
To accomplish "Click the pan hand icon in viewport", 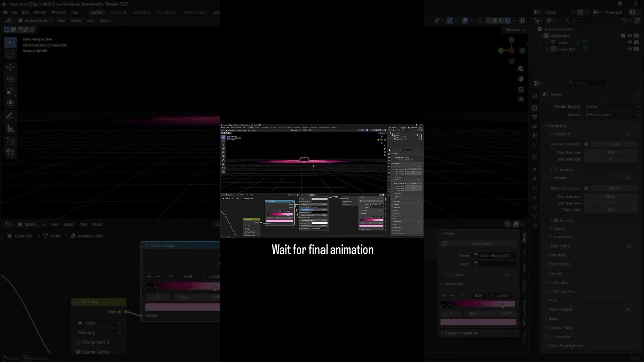I will coord(520,79).
